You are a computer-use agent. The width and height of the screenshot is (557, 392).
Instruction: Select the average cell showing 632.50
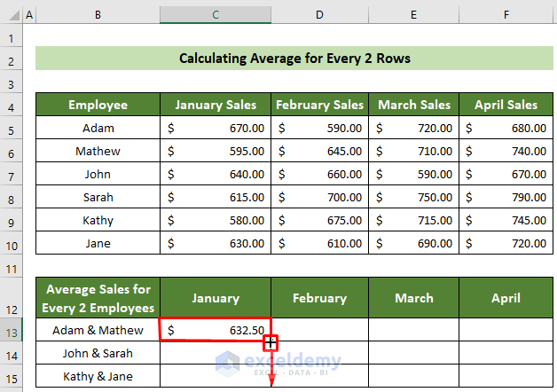coord(216,331)
